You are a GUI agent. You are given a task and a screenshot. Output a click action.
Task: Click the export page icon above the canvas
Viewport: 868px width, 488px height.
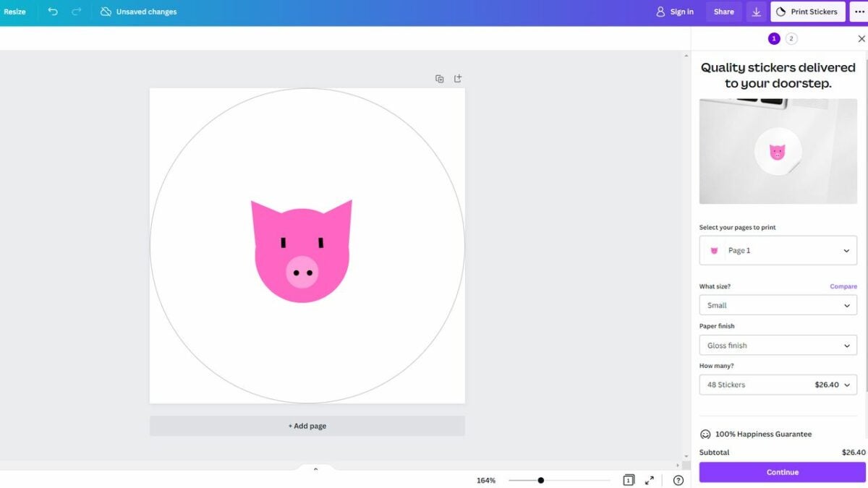457,78
